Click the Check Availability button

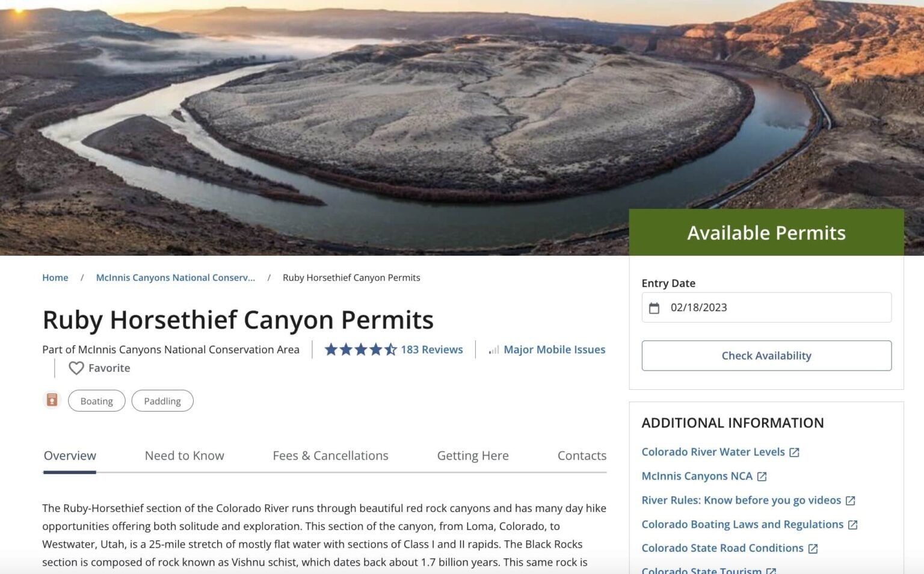(766, 356)
